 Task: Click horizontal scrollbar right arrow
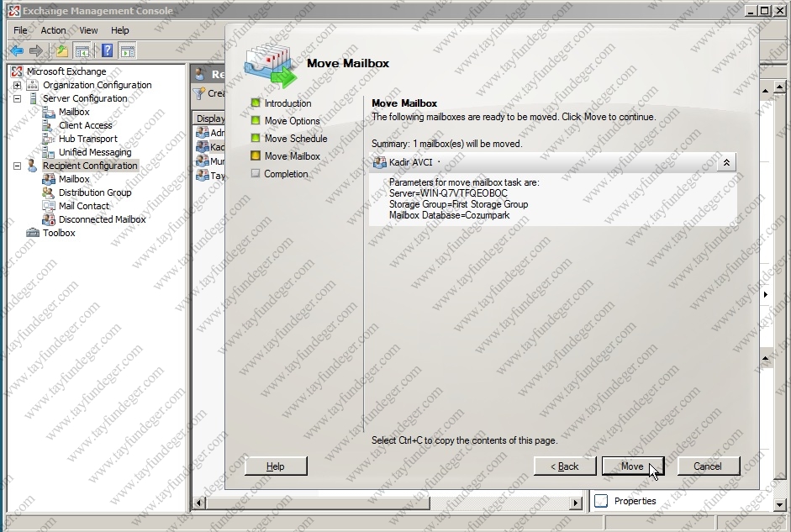[x=576, y=503]
